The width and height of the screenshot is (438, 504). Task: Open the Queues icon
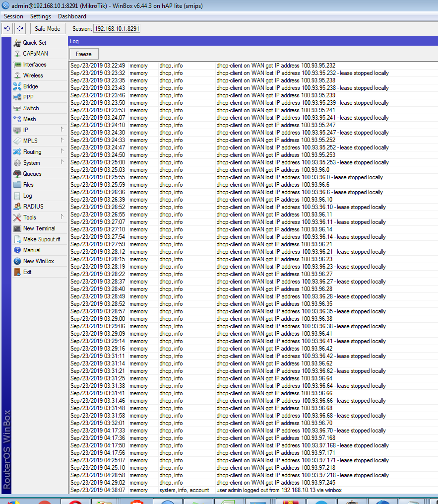17,174
